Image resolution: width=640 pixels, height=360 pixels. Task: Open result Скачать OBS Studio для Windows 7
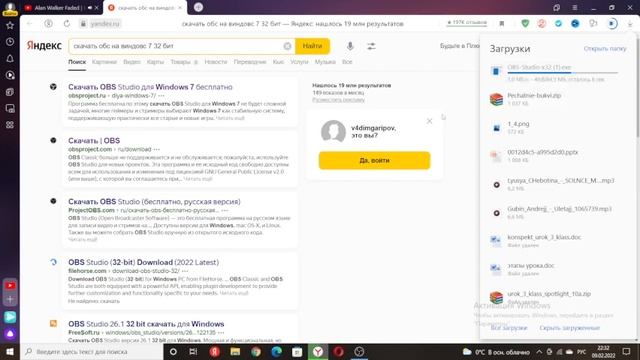click(x=150, y=87)
